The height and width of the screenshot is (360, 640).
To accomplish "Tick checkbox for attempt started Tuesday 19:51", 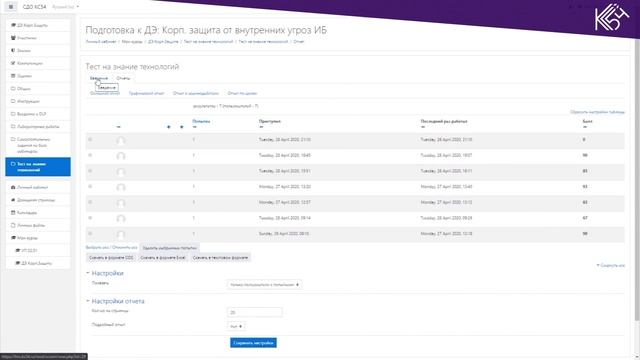I will (90, 171).
